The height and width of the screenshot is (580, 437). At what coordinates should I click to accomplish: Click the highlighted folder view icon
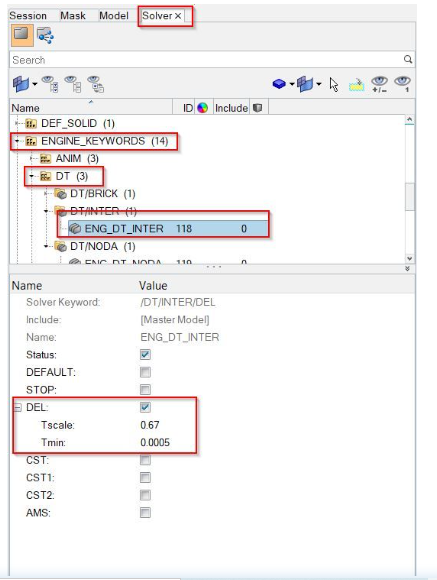coord(22,35)
